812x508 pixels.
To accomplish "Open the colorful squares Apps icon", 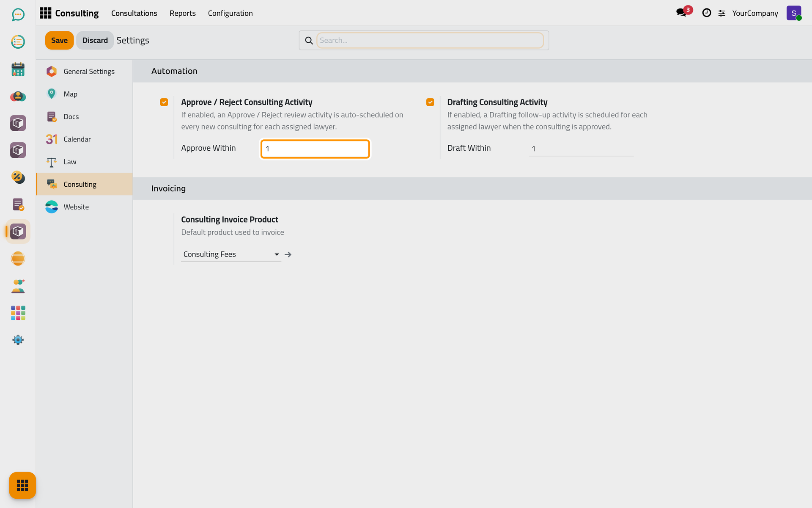I will tap(18, 313).
